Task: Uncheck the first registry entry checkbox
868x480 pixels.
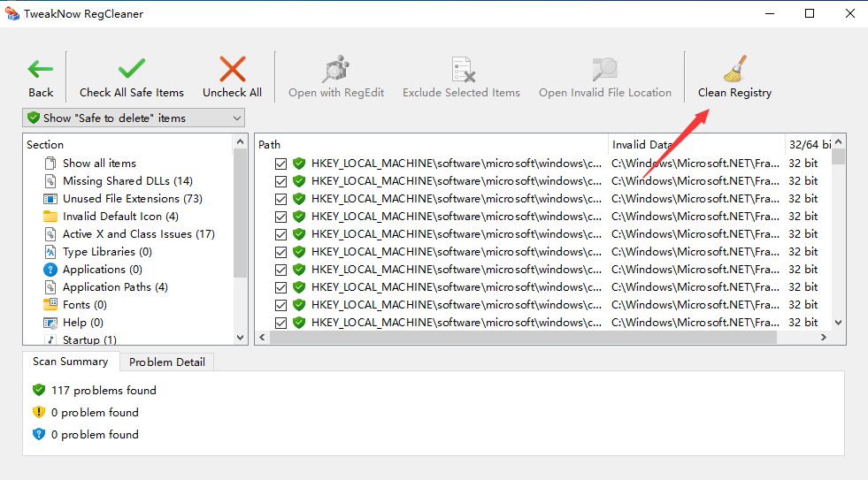Action: click(x=280, y=164)
